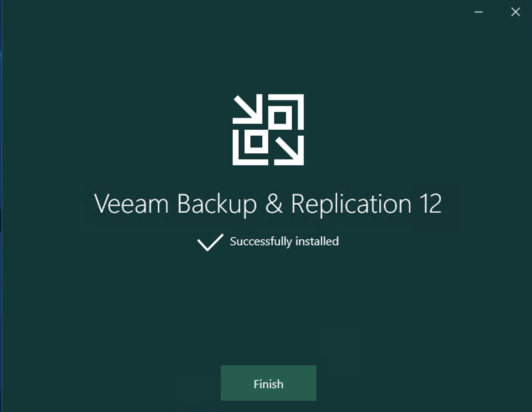
Task: Minimize the Veeam installer window
Action: [x=479, y=12]
